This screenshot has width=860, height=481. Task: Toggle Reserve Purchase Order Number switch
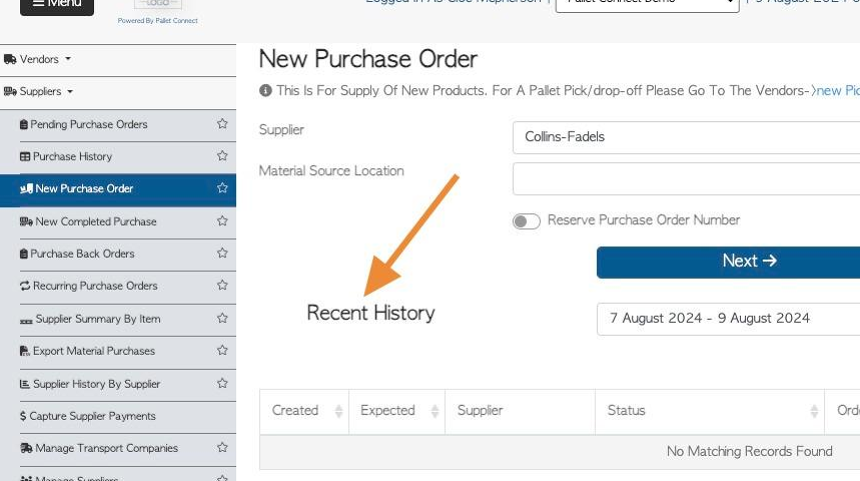526,221
